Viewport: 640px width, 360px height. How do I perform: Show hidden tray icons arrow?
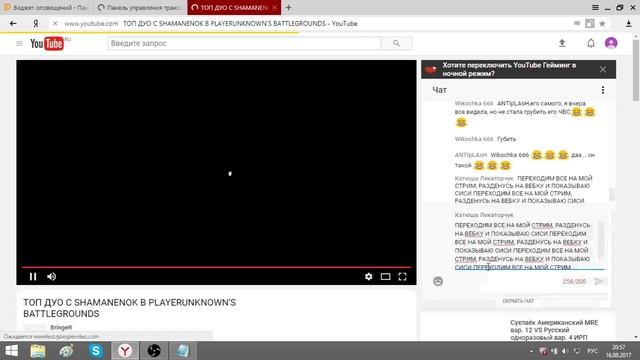(x=531, y=351)
